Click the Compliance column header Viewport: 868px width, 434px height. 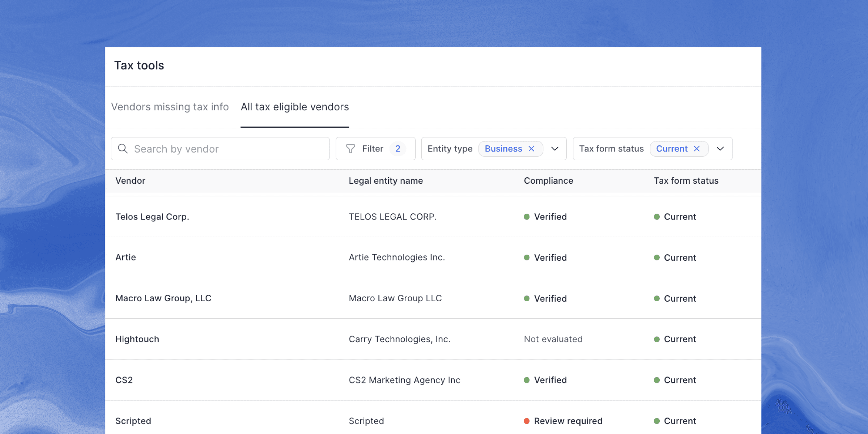548,181
